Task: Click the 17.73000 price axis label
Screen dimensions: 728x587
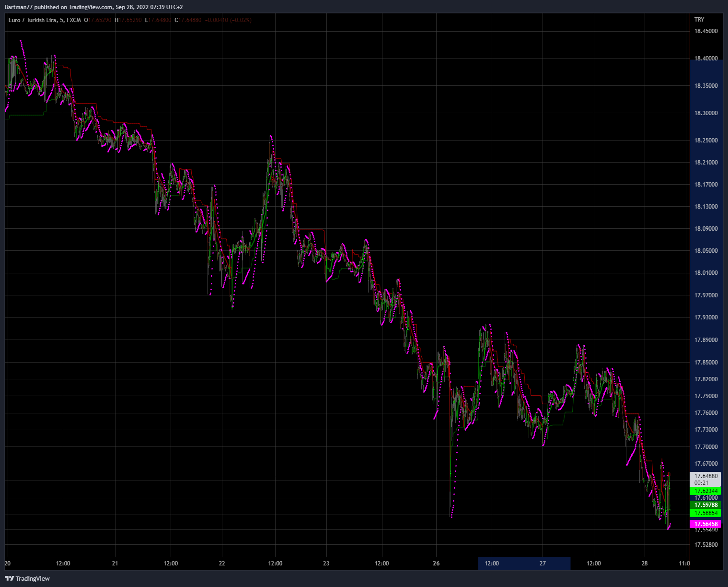Action: tap(706, 430)
